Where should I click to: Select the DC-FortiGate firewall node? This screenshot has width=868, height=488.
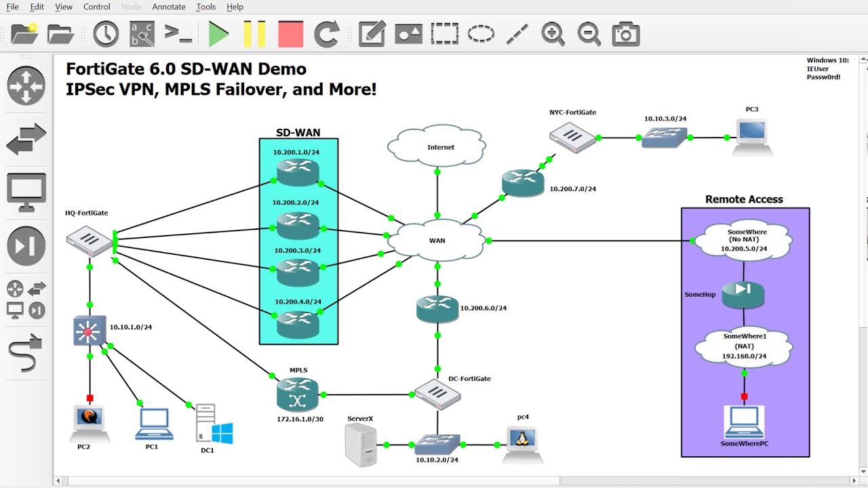[x=437, y=394]
